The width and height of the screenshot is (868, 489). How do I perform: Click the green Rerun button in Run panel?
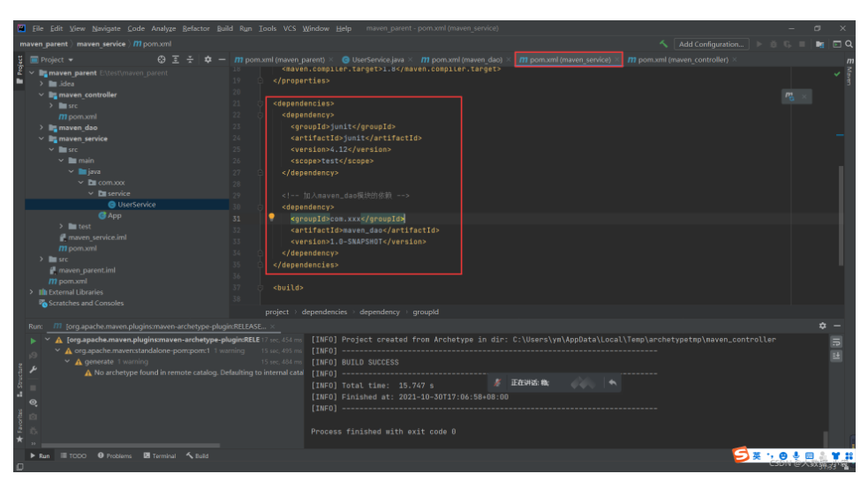(34, 340)
